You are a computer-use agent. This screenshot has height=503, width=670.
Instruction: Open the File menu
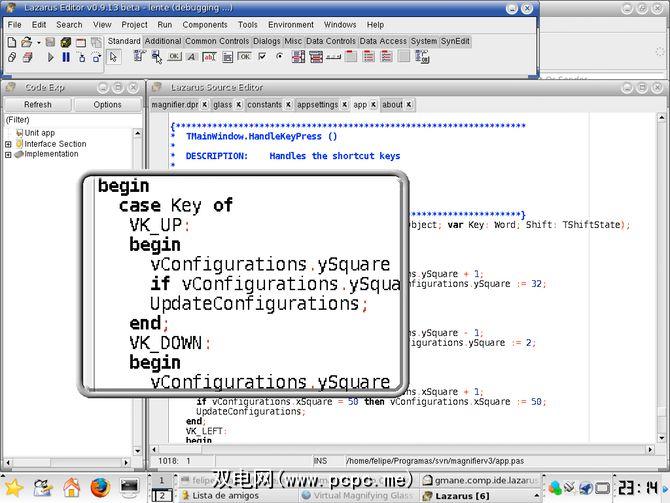click(x=15, y=25)
